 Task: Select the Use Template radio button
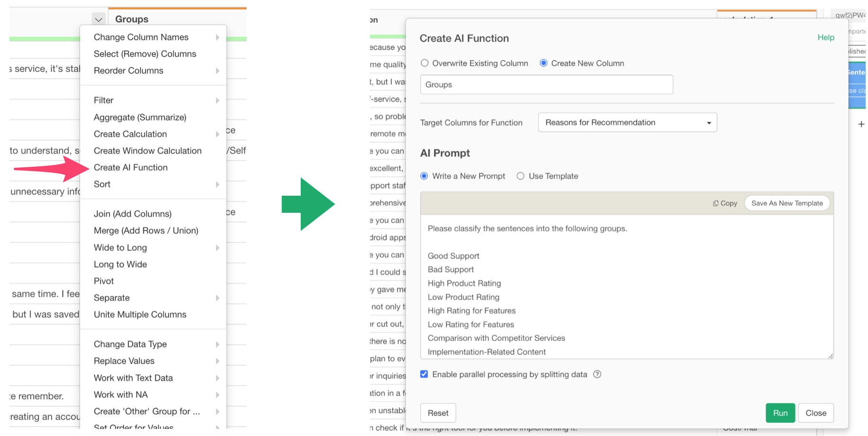[x=520, y=176]
